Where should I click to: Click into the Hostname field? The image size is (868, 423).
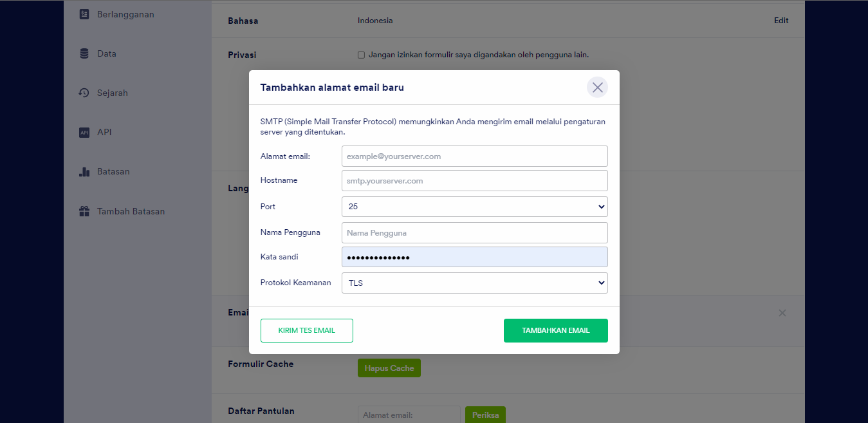point(474,181)
